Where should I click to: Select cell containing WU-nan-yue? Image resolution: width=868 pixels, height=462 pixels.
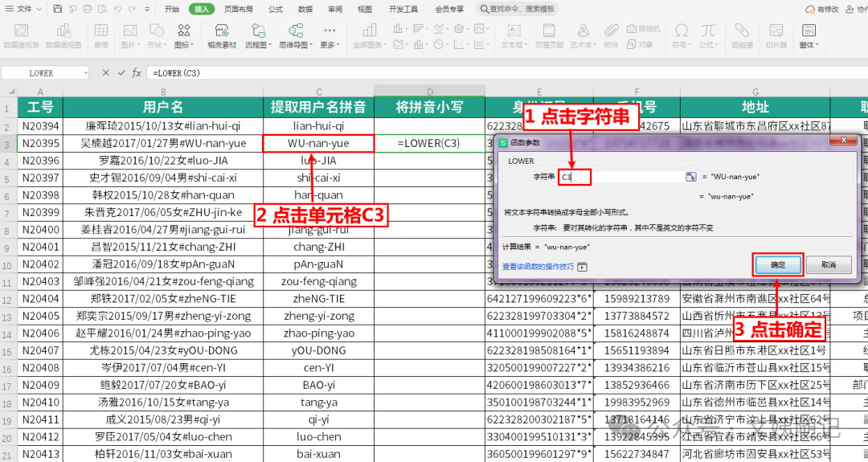318,143
